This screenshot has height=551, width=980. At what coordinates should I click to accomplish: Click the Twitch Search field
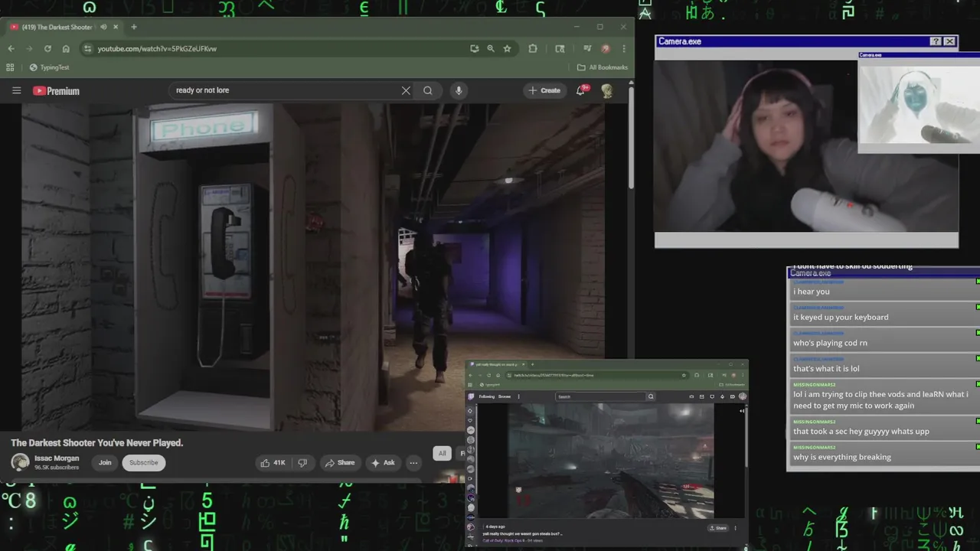pyautogui.click(x=601, y=396)
